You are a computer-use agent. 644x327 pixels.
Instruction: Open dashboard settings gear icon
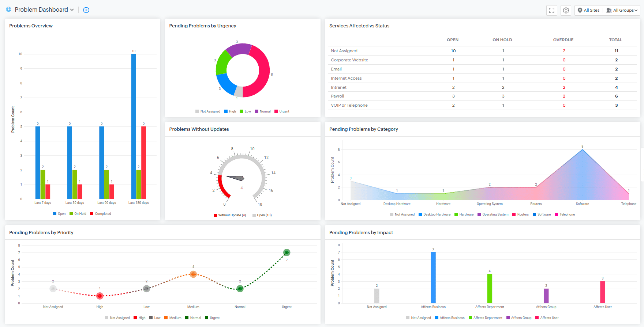(566, 10)
